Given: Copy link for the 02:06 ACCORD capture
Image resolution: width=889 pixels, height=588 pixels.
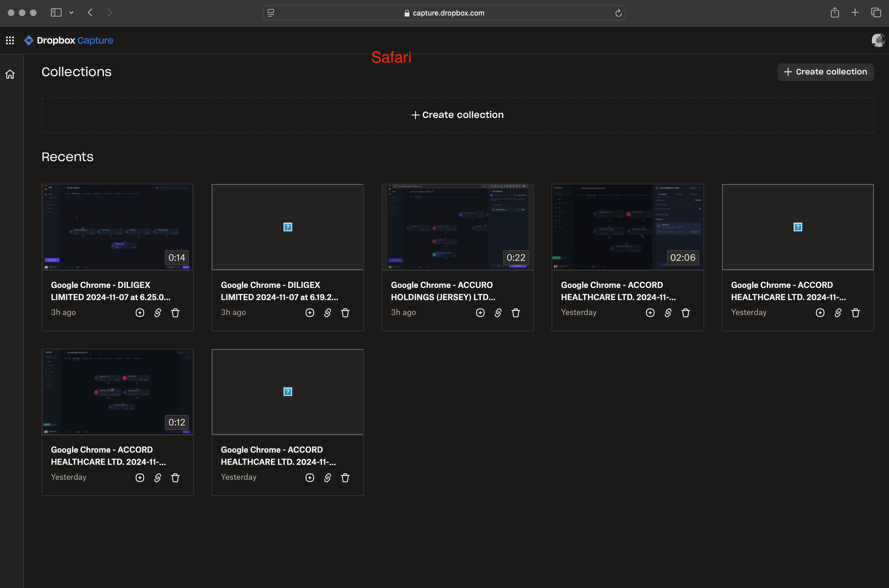Looking at the screenshot, I should point(668,313).
